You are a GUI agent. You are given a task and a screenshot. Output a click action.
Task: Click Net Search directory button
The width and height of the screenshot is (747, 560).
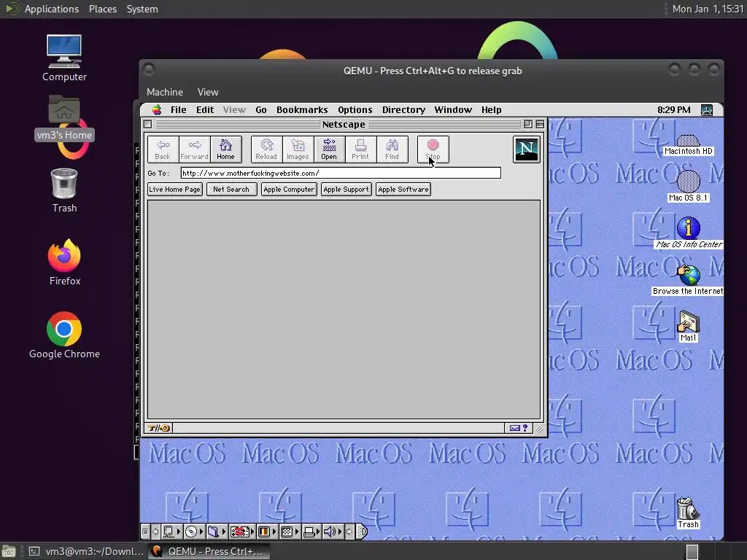[x=231, y=190]
